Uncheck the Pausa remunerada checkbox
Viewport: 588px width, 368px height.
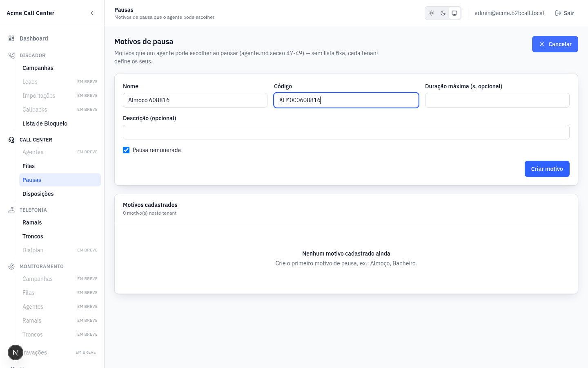(x=126, y=150)
